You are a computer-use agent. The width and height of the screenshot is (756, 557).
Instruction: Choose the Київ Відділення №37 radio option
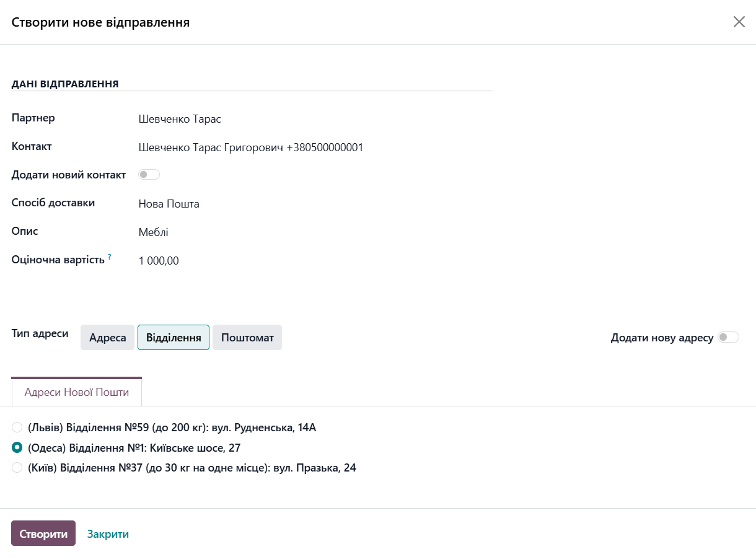point(17,468)
